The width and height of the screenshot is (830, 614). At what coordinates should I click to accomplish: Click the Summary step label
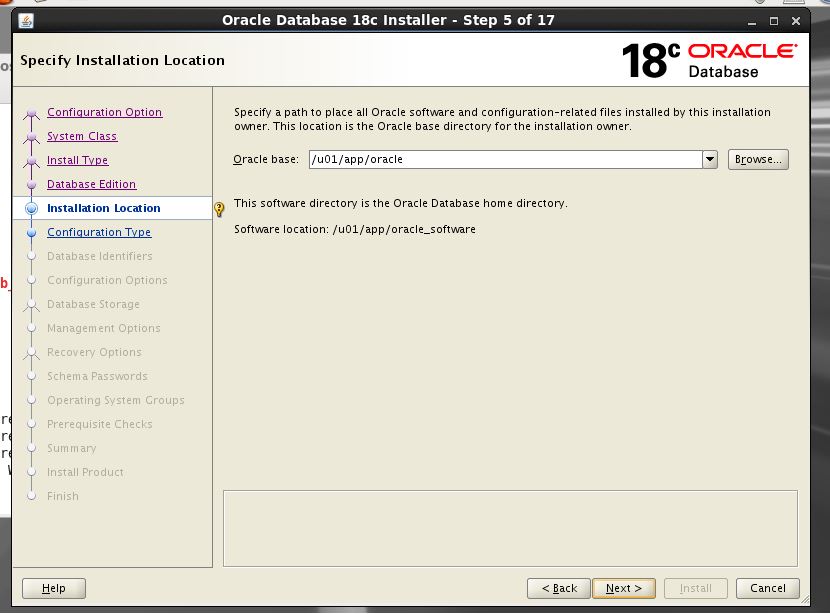[71, 448]
